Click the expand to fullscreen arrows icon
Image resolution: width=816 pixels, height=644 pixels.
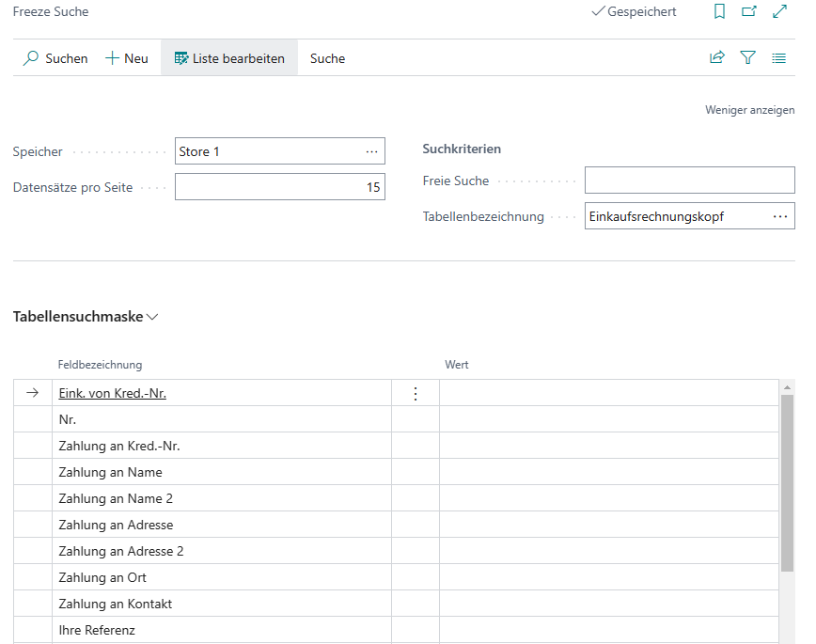click(x=779, y=12)
